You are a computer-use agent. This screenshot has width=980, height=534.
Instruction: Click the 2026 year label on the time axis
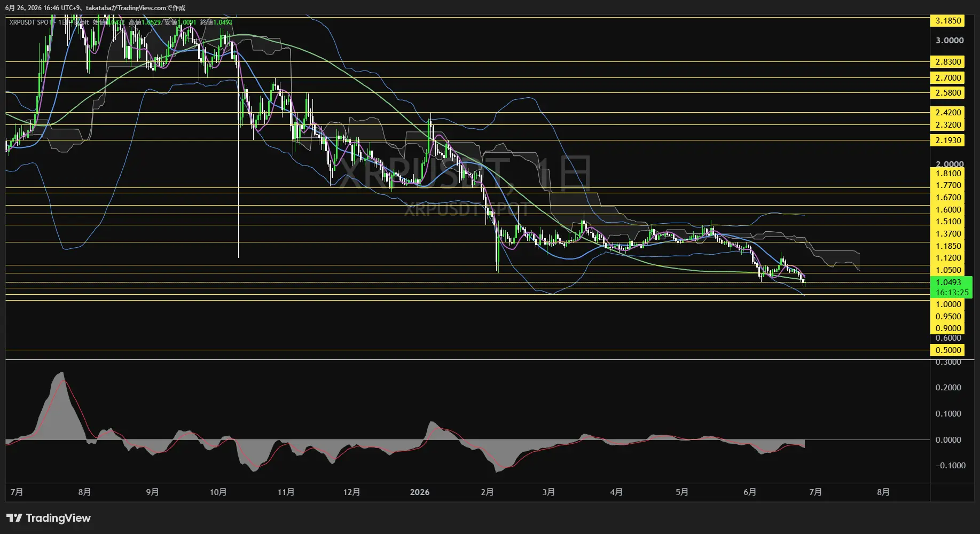click(x=420, y=492)
